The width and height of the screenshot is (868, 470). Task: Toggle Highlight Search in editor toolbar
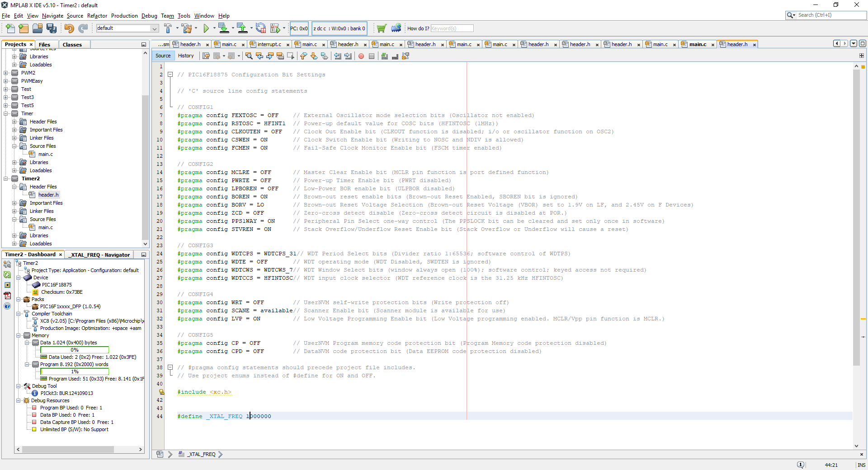tap(280, 56)
